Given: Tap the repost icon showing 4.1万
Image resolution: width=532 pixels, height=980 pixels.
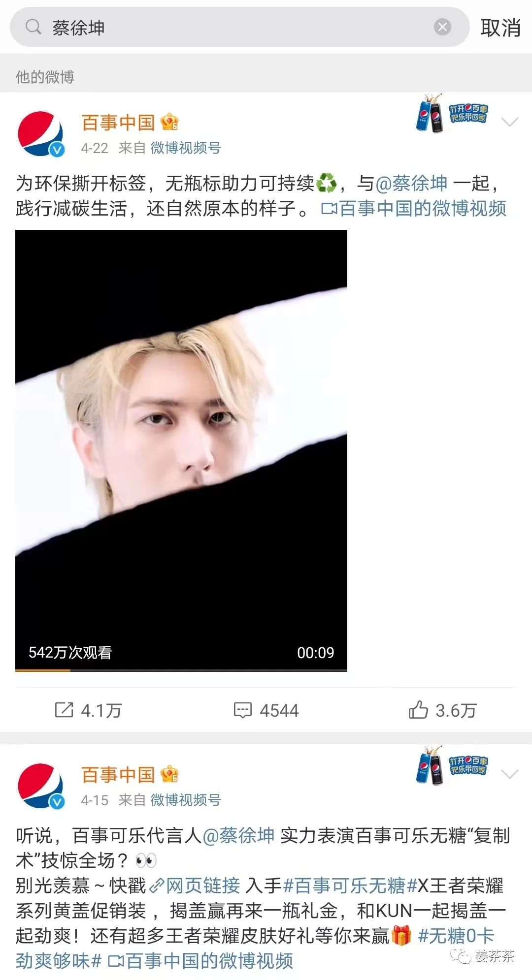Looking at the screenshot, I should [x=64, y=710].
